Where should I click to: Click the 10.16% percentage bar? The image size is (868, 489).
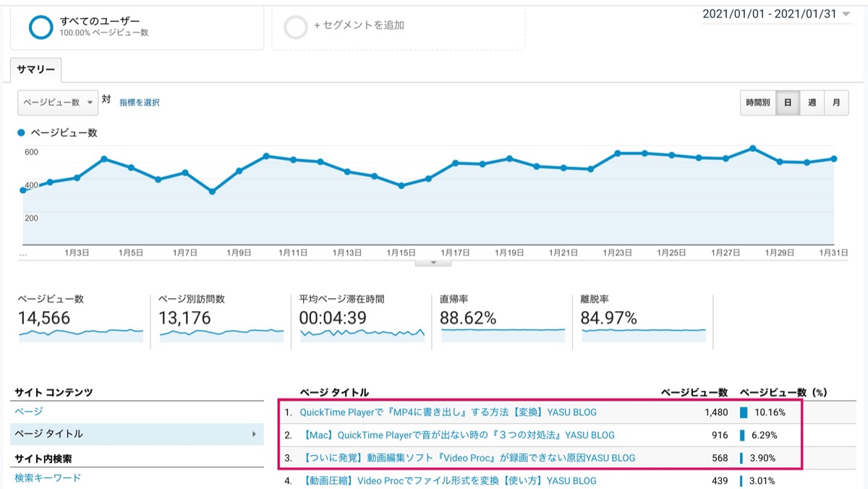click(x=744, y=412)
